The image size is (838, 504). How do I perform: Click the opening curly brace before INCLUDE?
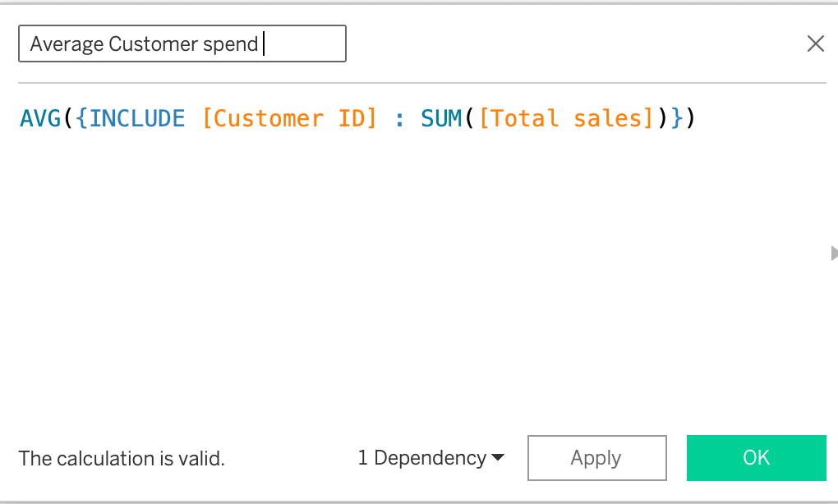(x=82, y=119)
